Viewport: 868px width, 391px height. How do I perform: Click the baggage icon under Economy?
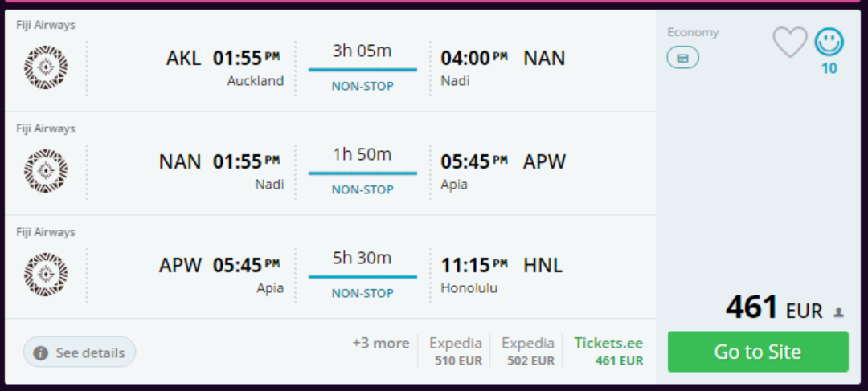click(x=682, y=58)
